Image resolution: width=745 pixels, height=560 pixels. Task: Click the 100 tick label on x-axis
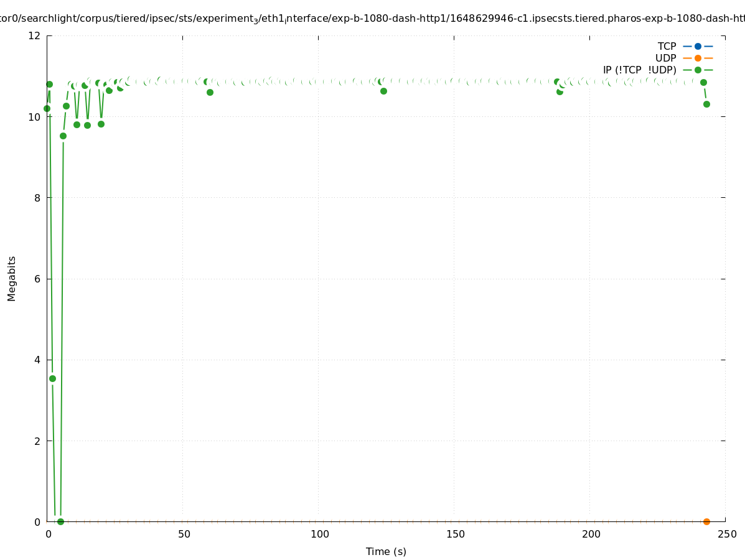[319, 534]
